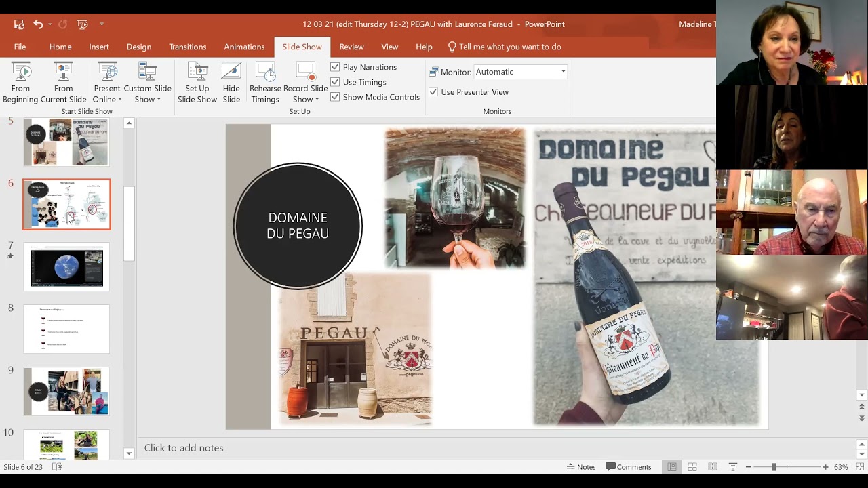
Task: Launch Rehearse Timings
Action: click(x=265, y=82)
